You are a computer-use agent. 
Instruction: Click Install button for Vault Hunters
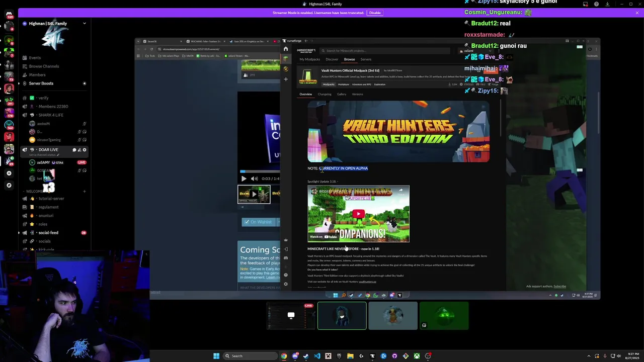coord(490,71)
